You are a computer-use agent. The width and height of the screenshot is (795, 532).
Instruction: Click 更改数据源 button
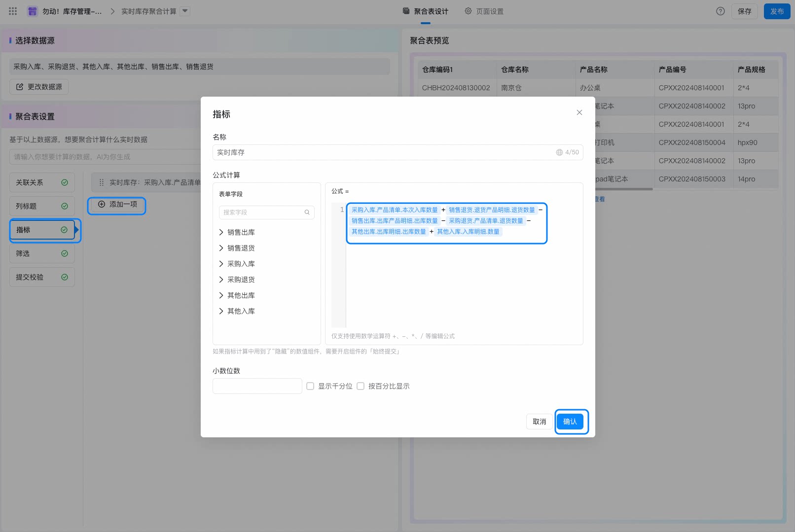(39, 87)
